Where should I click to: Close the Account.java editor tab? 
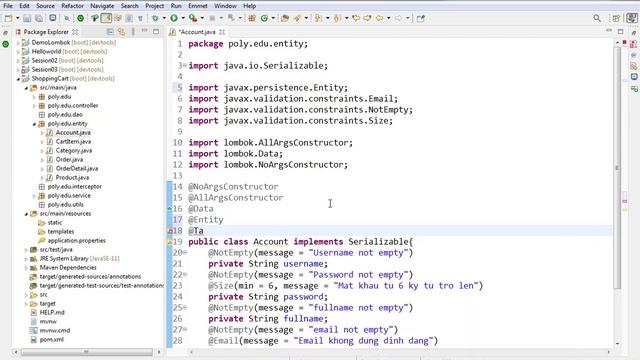tap(222, 32)
